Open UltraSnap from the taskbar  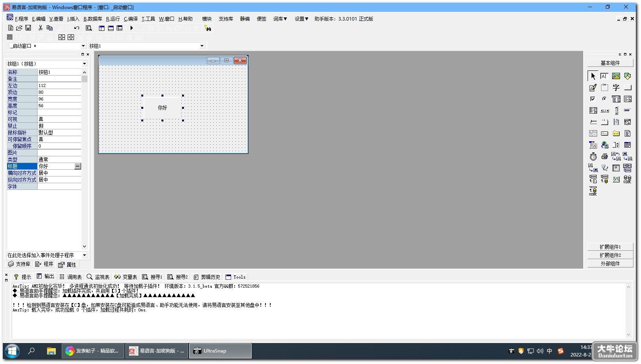tap(220, 351)
